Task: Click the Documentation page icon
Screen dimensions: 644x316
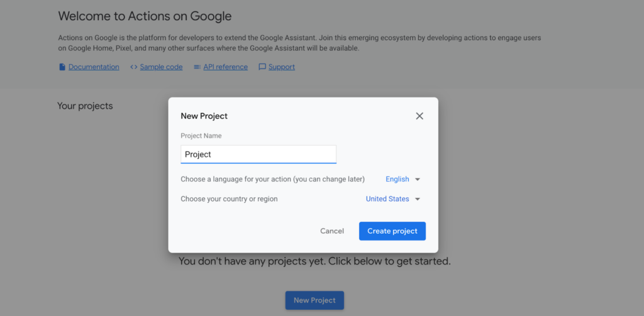Action: [x=62, y=67]
